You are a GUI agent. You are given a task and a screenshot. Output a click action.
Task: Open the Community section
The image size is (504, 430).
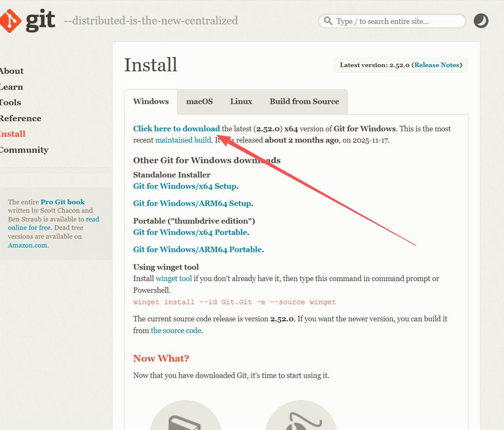(24, 150)
